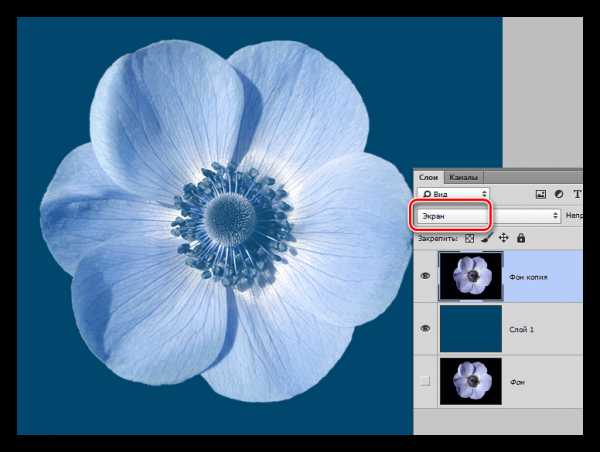Switch to the Каналы tab
The image size is (600, 452).
coord(463,178)
